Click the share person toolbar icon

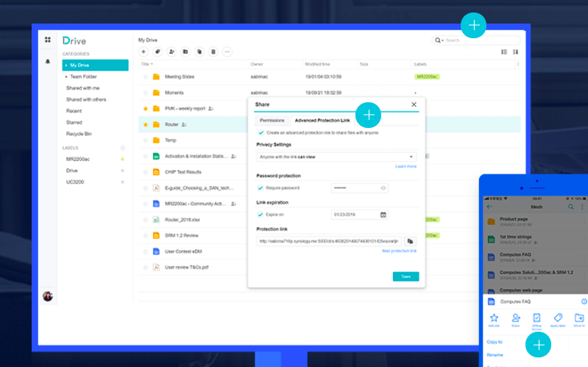click(x=171, y=51)
